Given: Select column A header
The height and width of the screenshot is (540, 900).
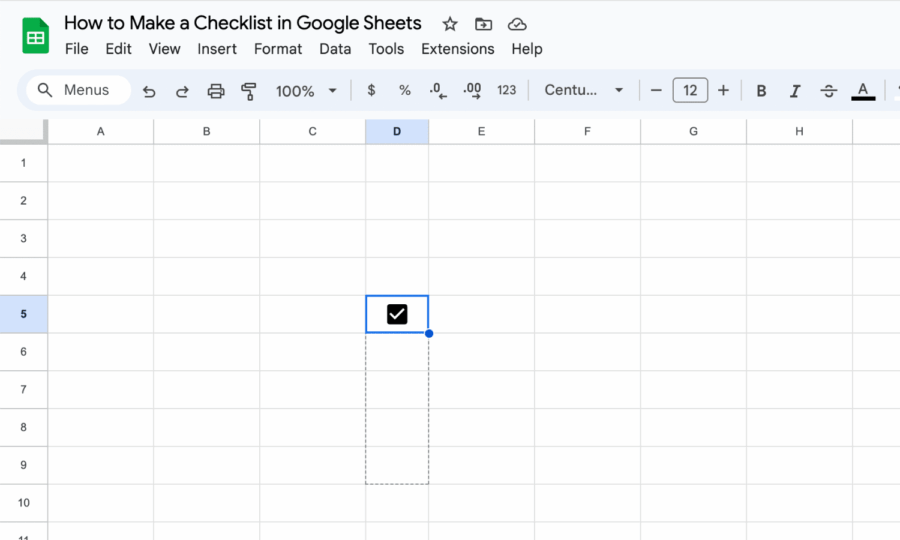Looking at the screenshot, I should [100, 131].
